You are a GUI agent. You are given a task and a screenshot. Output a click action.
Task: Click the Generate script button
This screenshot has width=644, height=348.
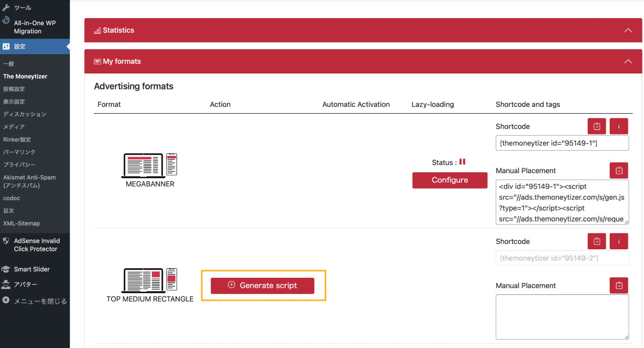pyautogui.click(x=262, y=285)
